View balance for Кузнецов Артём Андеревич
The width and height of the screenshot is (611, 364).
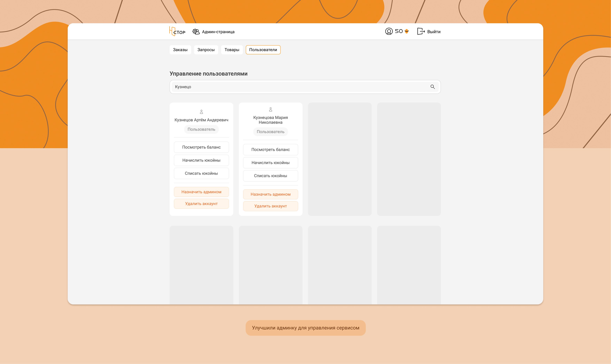201,147
